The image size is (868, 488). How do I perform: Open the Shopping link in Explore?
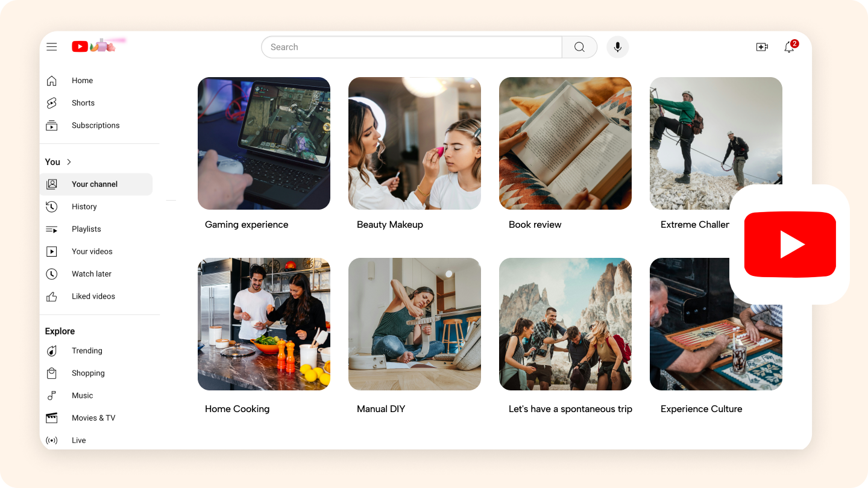tap(88, 373)
